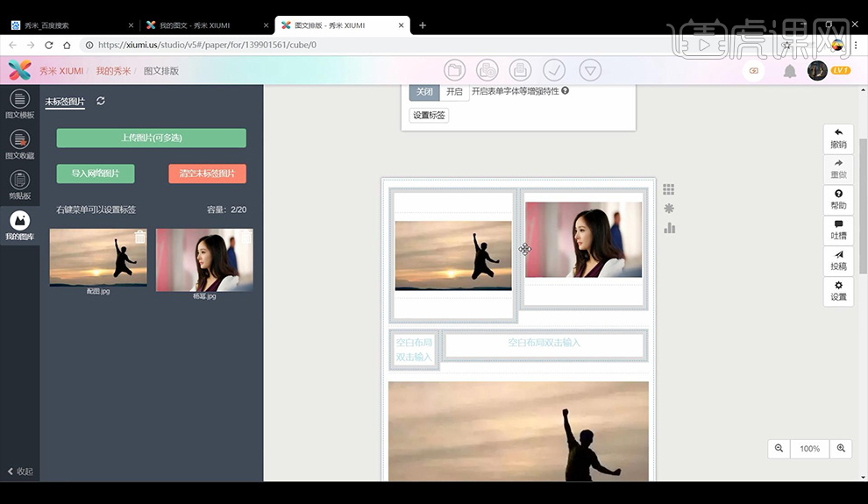The image size is (868, 504).
Task: Click 导入网络图片 button
Action: [96, 174]
